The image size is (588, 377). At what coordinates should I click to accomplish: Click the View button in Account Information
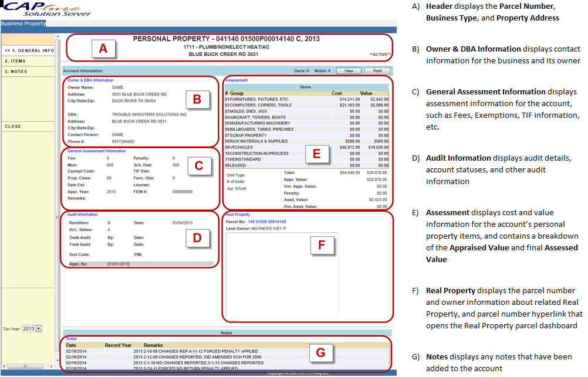click(x=349, y=71)
